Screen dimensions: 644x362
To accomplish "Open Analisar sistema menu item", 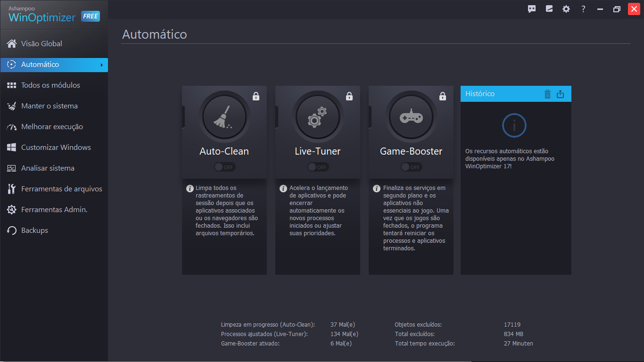I will pos(54,168).
